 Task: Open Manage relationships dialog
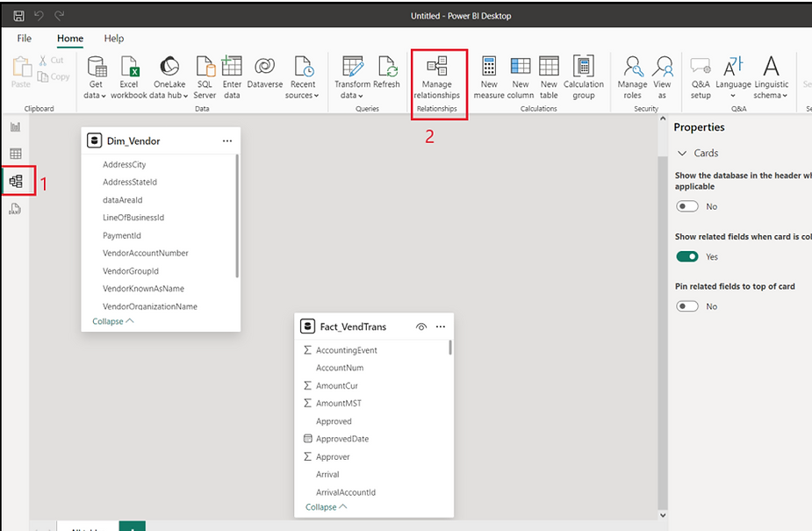437,77
